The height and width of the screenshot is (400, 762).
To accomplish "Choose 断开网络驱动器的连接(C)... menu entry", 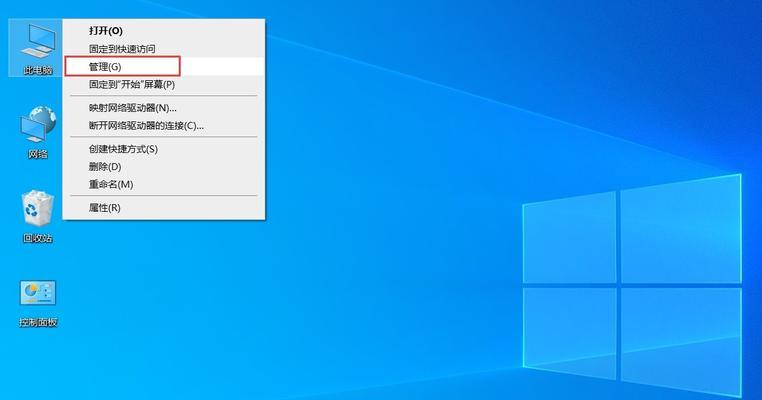I will pyautogui.click(x=164, y=125).
